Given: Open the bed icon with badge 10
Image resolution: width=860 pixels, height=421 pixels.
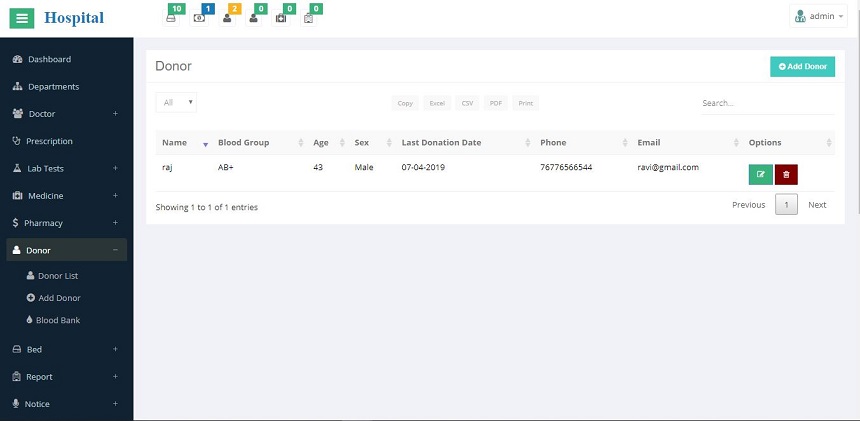Looking at the screenshot, I should pos(171,18).
